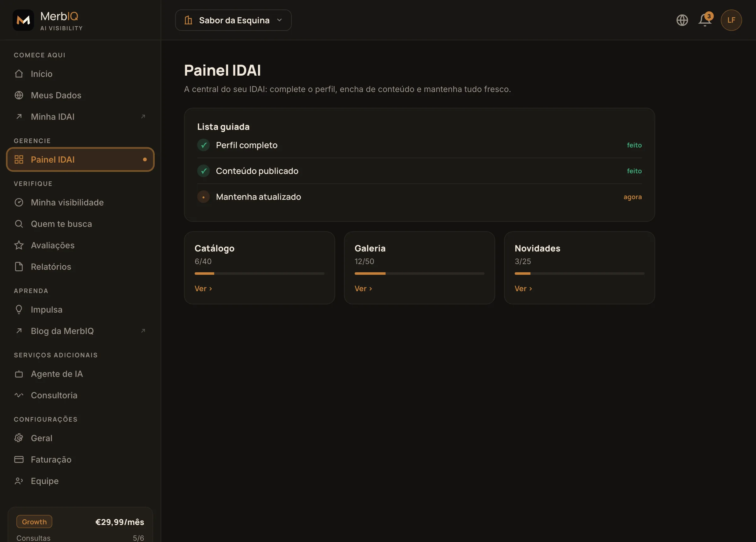756x542 pixels.
Task: Click the Minha visibilidade gauge icon
Action: tap(19, 202)
